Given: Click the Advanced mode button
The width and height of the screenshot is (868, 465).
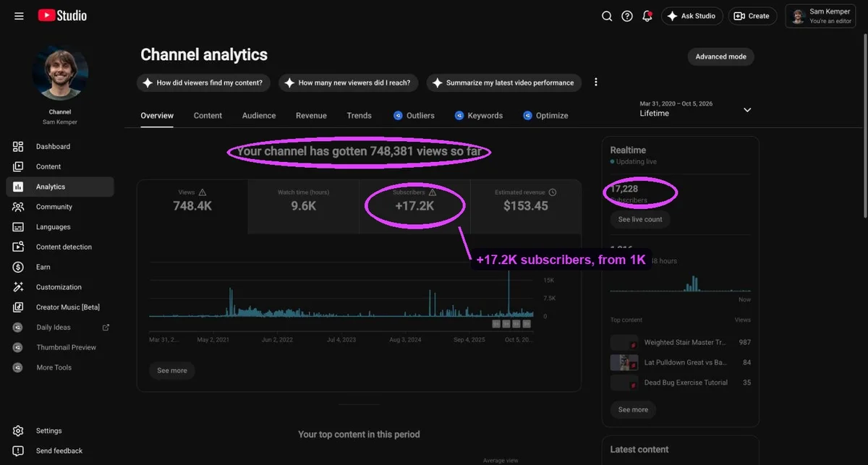Looking at the screenshot, I should (x=720, y=57).
